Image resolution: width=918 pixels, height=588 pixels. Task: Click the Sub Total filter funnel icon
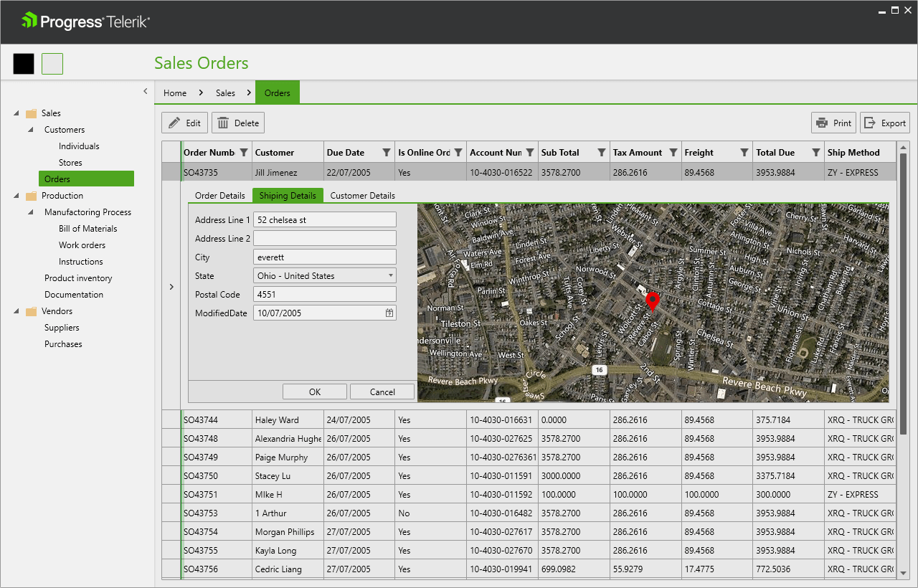coord(602,152)
